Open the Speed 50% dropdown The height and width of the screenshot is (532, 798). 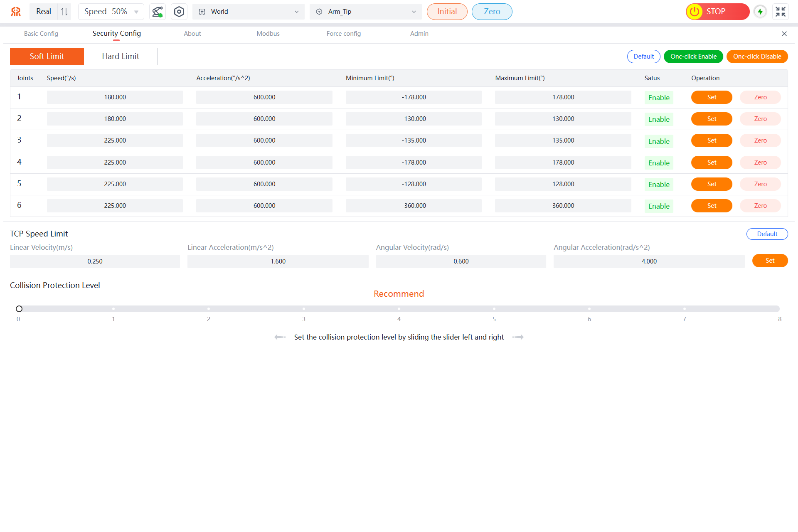(111, 12)
